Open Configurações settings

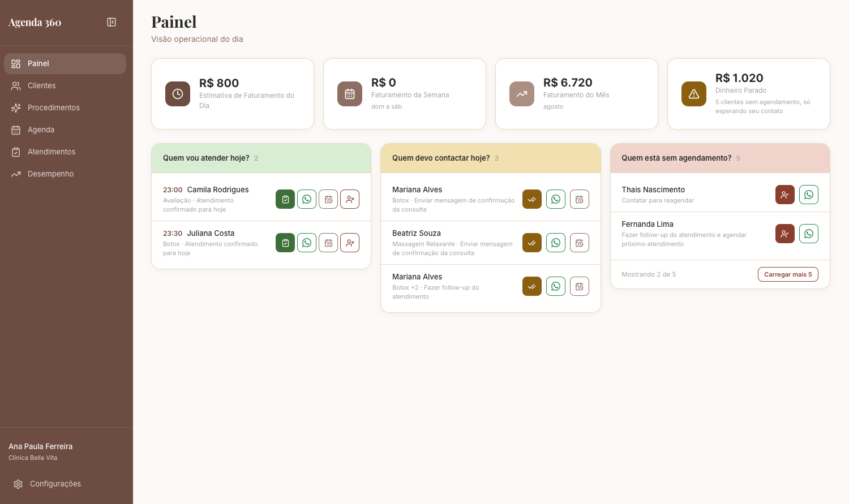[x=65, y=484]
